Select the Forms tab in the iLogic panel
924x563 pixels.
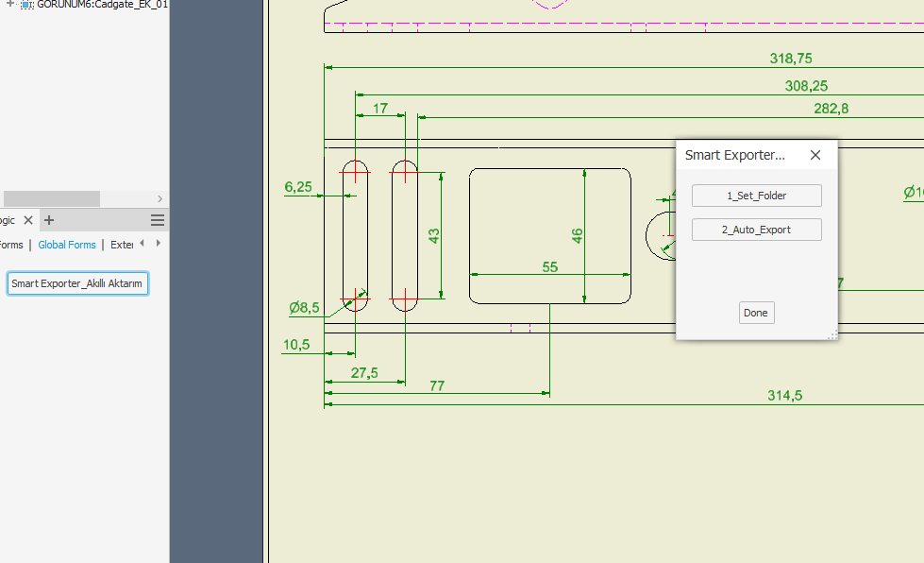11,245
